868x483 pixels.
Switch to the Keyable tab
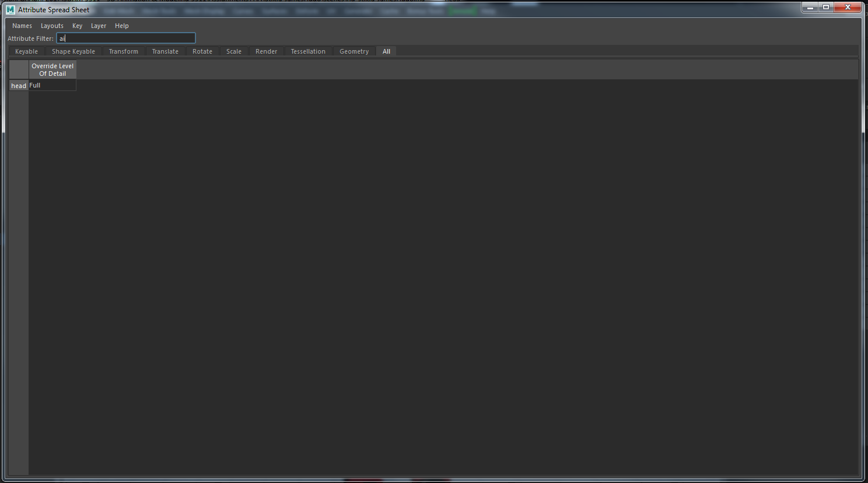(x=27, y=51)
